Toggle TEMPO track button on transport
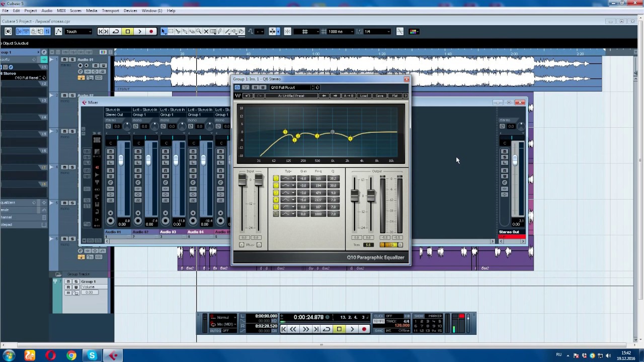The width and height of the screenshot is (644, 362). 379,321
